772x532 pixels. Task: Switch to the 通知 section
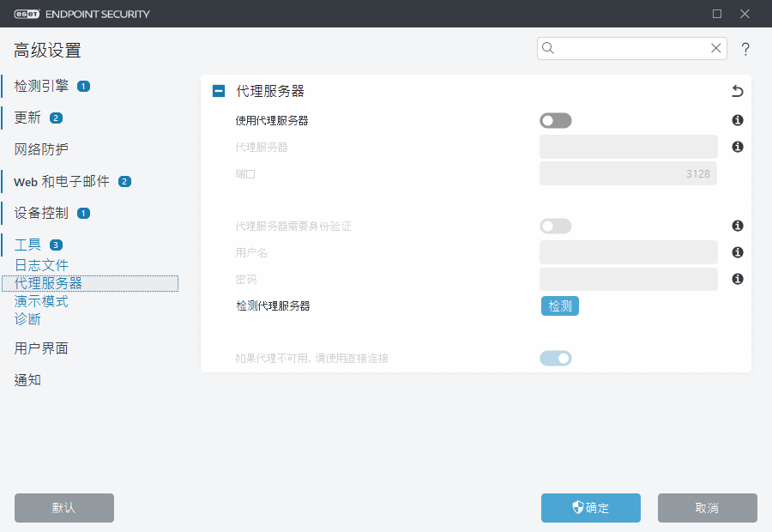[x=27, y=379]
